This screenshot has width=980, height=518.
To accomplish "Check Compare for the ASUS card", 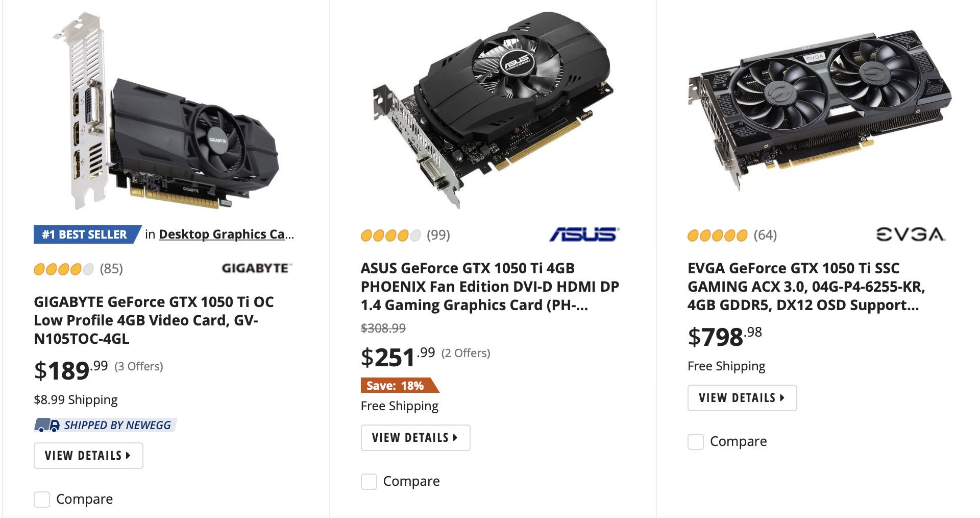I will [x=369, y=481].
